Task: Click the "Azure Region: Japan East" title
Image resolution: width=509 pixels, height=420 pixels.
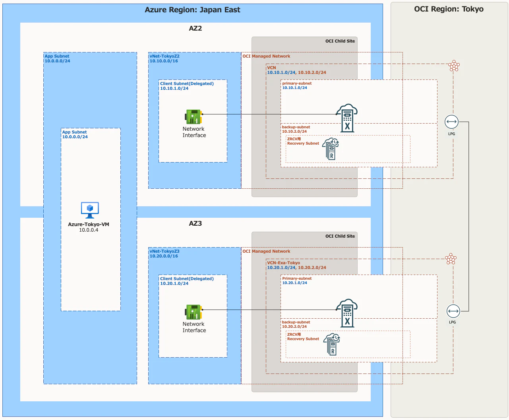Action: (x=192, y=10)
